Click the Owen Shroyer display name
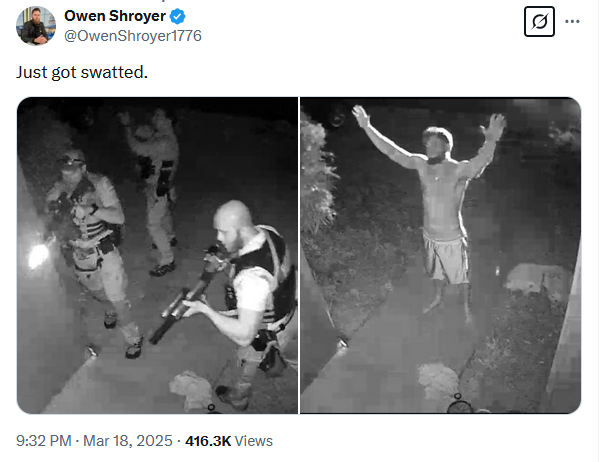The width and height of the screenshot is (615, 462). (x=115, y=16)
